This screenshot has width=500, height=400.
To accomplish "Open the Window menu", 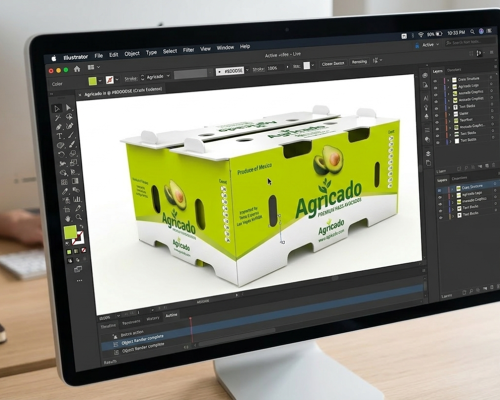I will pos(225,48).
